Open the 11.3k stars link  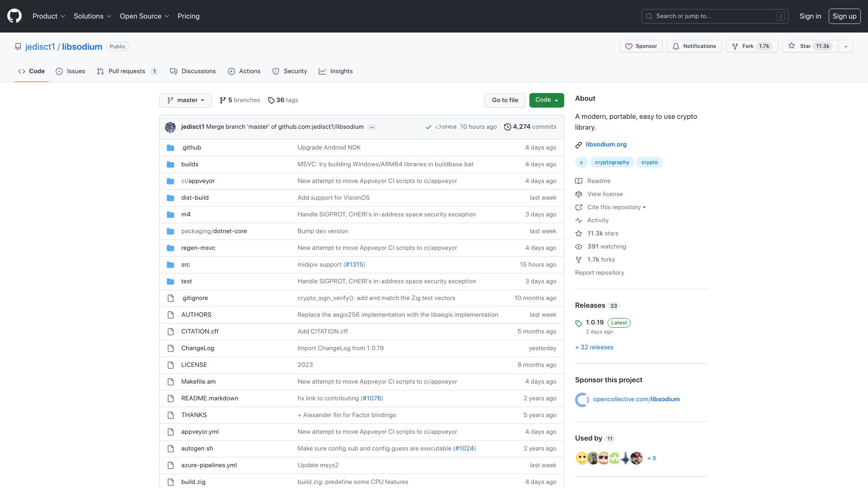603,234
